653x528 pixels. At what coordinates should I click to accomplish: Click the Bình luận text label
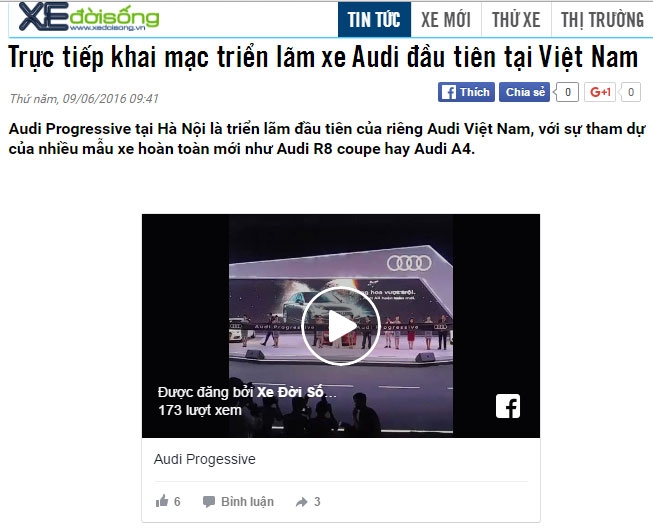pyautogui.click(x=247, y=502)
